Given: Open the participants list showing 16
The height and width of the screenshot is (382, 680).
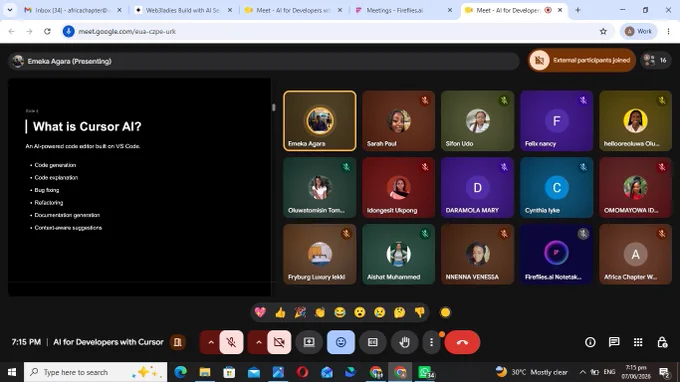Looking at the screenshot, I should pyautogui.click(x=655, y=60).
